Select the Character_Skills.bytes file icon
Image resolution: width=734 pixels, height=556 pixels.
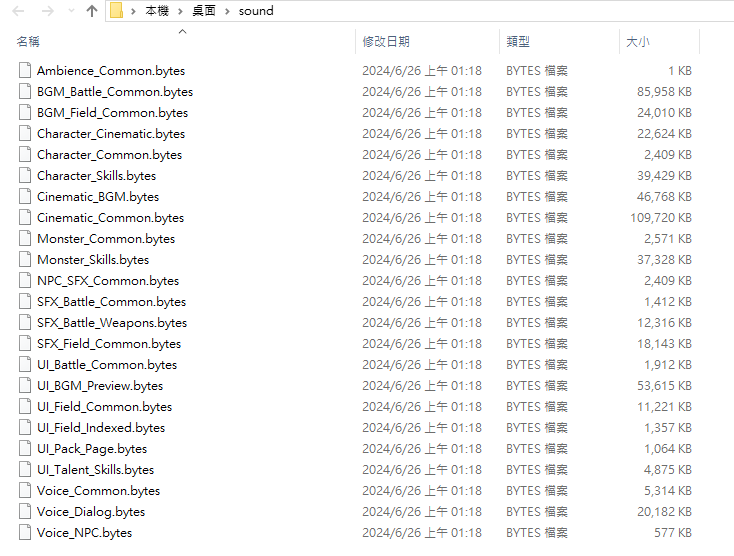click(x=25, y=175)
